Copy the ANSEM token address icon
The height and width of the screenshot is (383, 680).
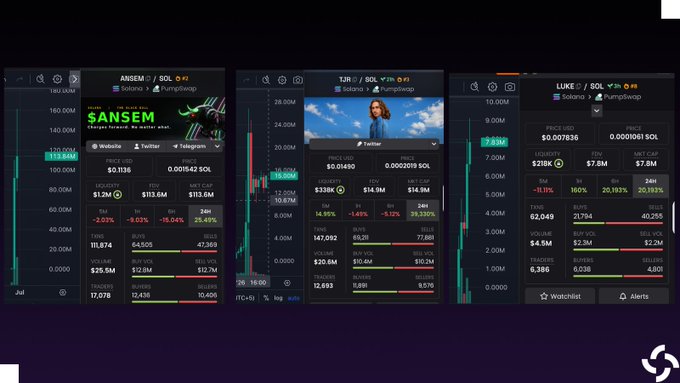[148, 79]
